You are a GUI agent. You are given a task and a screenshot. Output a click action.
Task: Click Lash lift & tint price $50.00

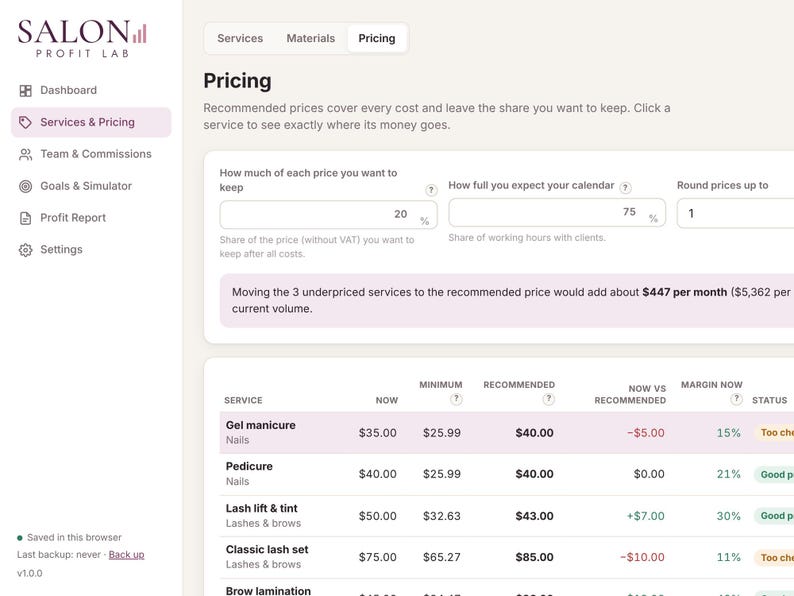tap(378, 516)
